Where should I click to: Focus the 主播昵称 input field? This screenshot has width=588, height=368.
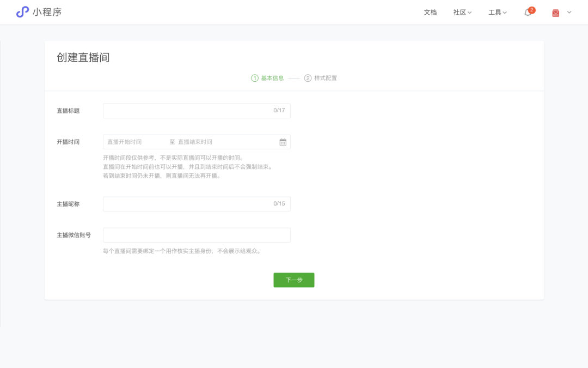[197, 204]
